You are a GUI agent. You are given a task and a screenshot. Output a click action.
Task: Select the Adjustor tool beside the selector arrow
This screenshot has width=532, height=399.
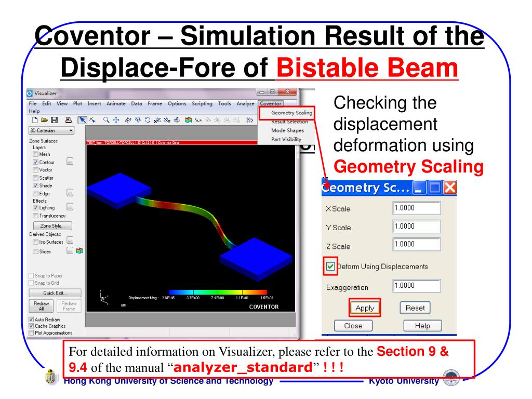click(x=92, y=120)
